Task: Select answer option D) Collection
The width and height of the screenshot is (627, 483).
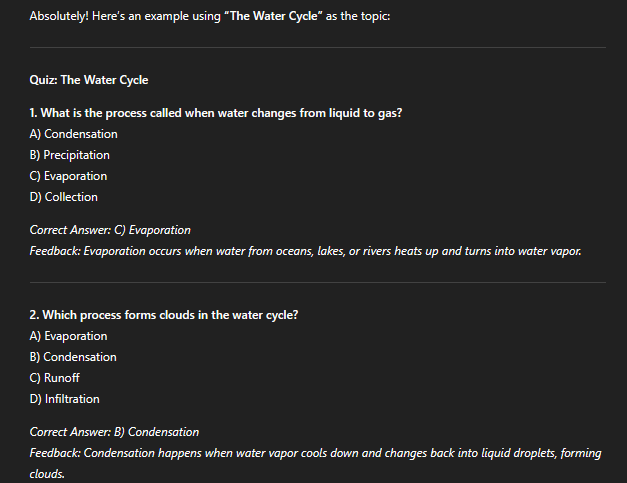Action: (64, 197)
